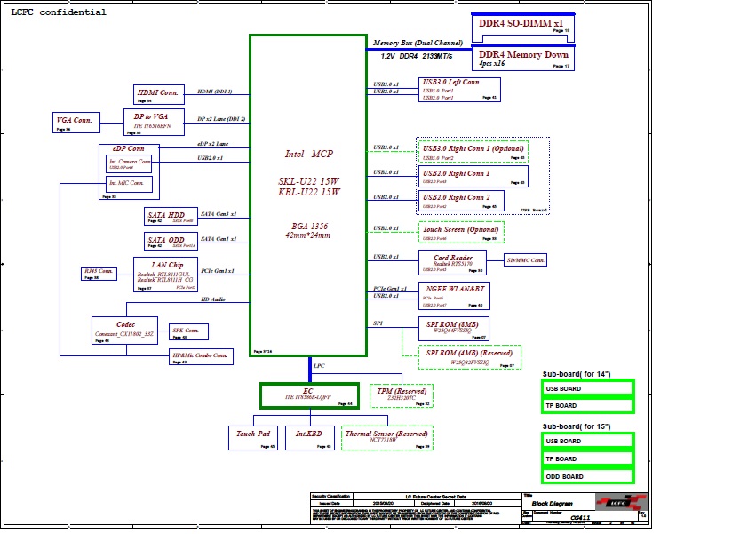Select the "USB3.0 Left Conn" block
Viewport: 756px width, 534px height.
coord(459,90)
